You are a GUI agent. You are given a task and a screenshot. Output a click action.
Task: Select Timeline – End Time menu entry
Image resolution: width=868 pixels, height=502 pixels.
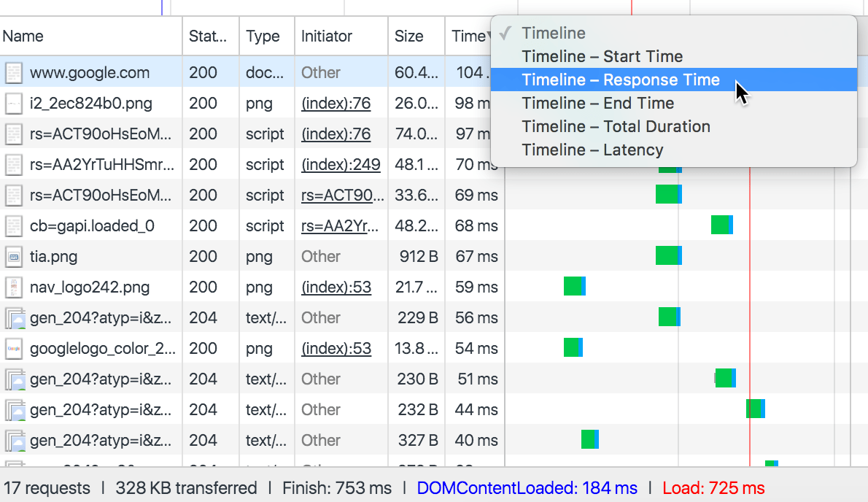coord(597,104)
